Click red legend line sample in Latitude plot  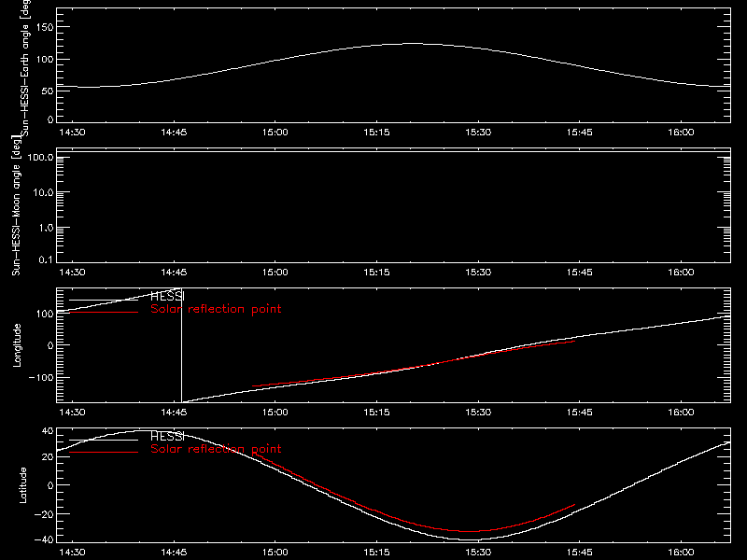(104, 452)
